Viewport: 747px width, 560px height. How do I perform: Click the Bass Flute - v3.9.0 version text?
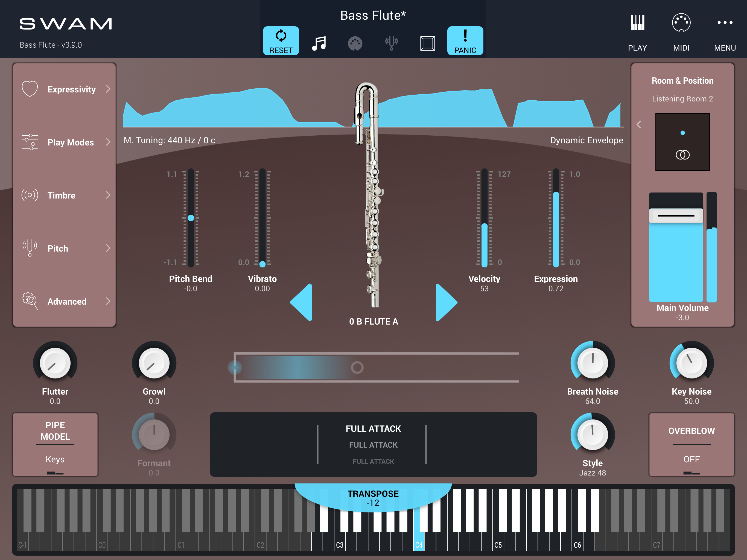tap(51, 45)
